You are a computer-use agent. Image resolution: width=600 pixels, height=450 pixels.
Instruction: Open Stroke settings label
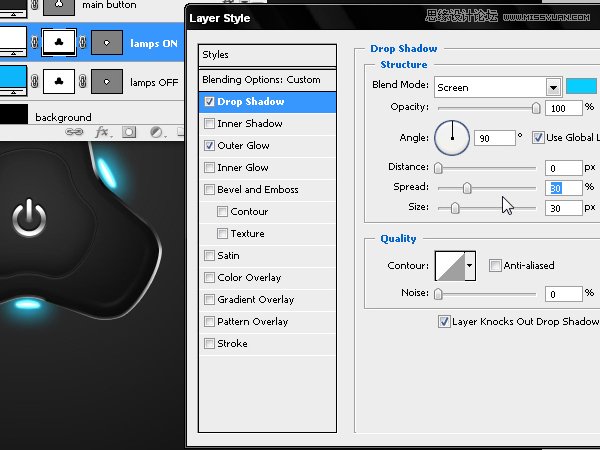[x=232, y=344]
